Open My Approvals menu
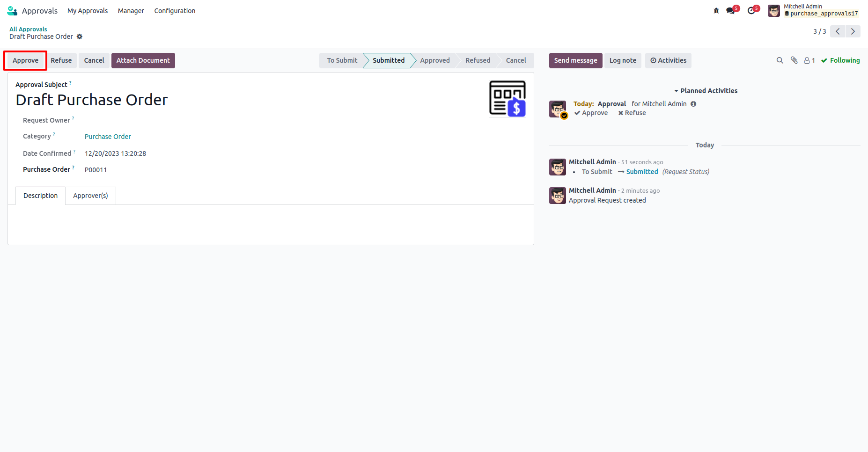The width and height of the screenshot is (868, 452). click(x=88, y=10)
